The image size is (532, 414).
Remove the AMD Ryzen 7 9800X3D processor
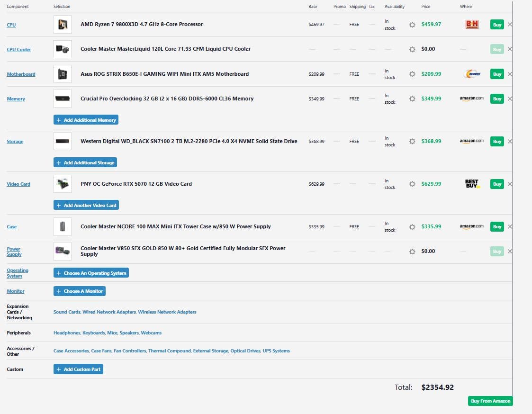[510, 25]
